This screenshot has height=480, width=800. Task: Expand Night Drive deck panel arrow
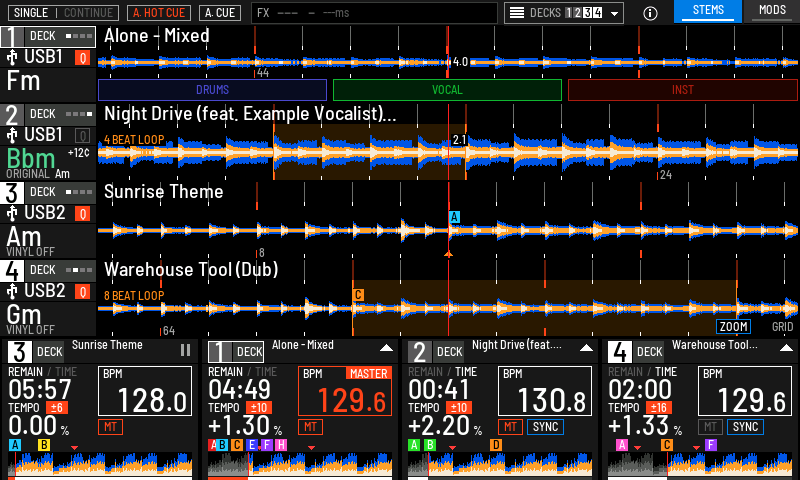coord(586,348)
